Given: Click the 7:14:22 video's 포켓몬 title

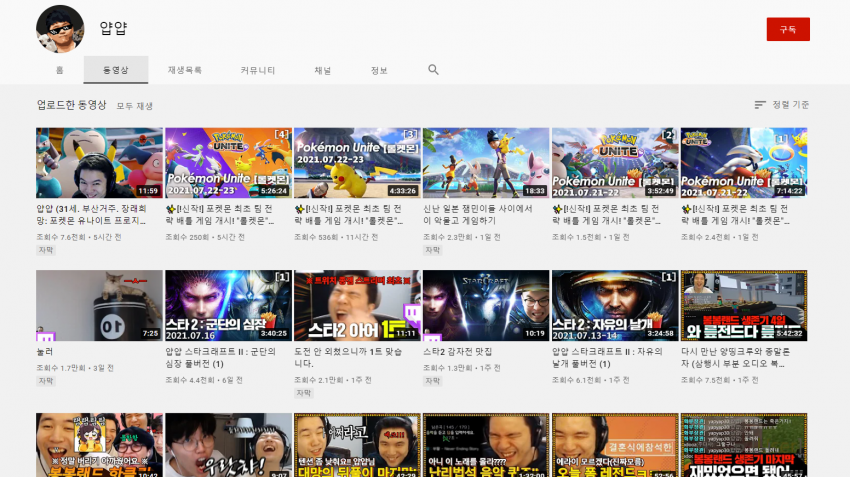Looking at the screenshot, I should pyautogui.click(x=735, y=215).
